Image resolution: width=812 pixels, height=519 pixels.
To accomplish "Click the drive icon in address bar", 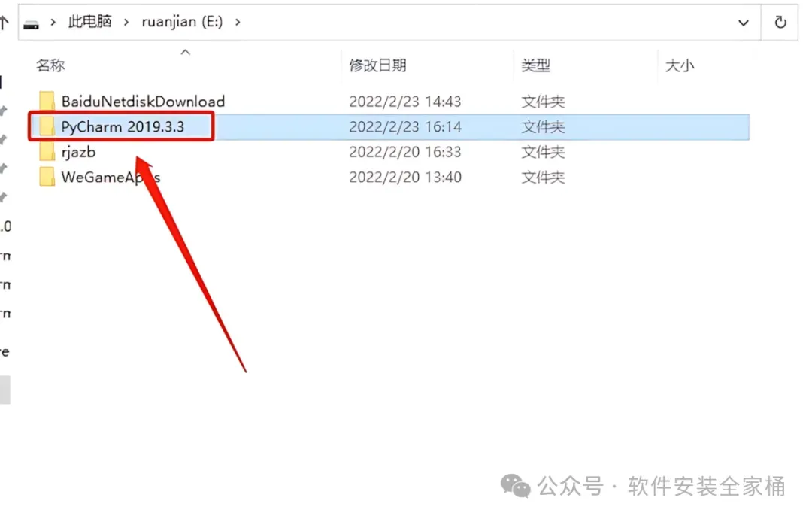I will (x=31, y=24).
